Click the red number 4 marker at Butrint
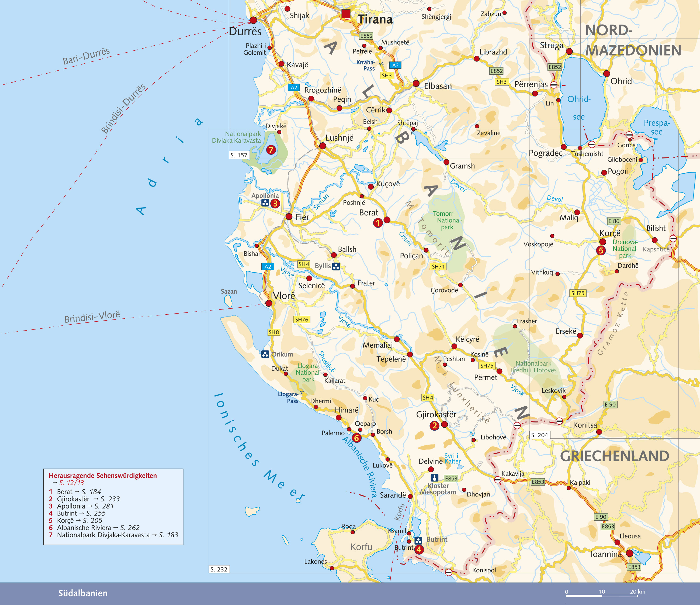 [419, 549]
